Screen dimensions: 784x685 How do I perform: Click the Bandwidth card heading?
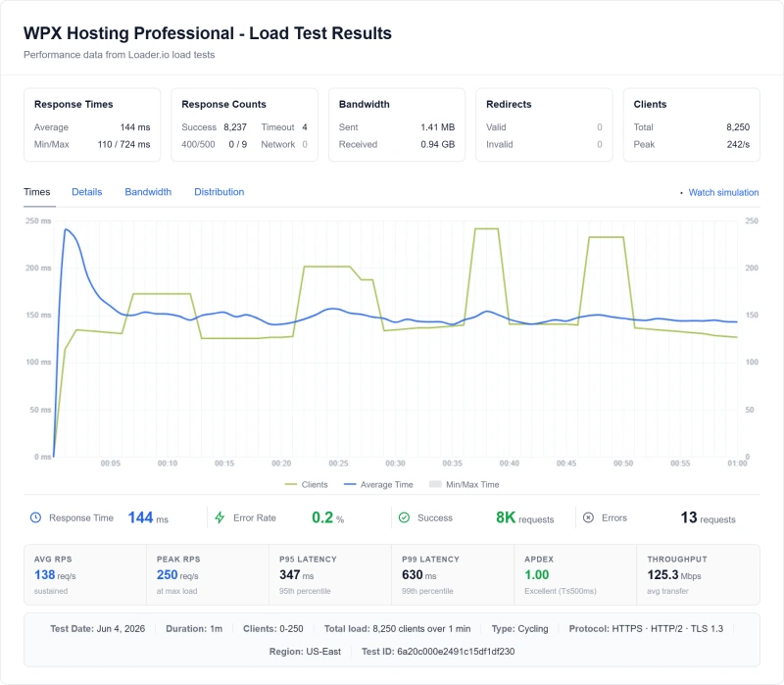click(x=364, y=105)
